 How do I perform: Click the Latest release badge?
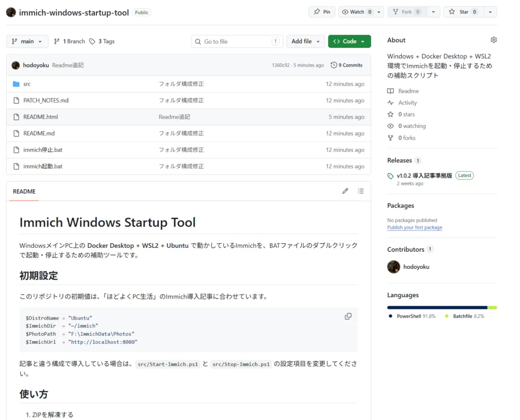click(x=464, y=176)
